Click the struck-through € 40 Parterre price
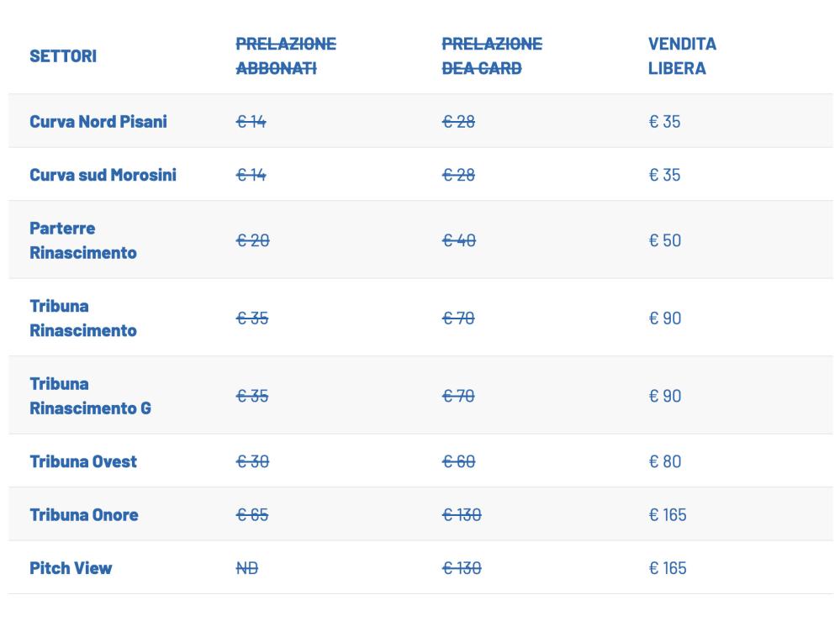This screenshot has height=637, width=840. pyautogui.click(x=458, y=240)
